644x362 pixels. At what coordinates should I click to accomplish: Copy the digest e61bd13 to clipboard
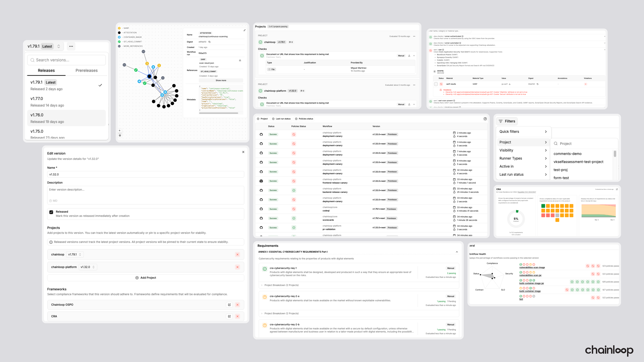click(209, 42)
